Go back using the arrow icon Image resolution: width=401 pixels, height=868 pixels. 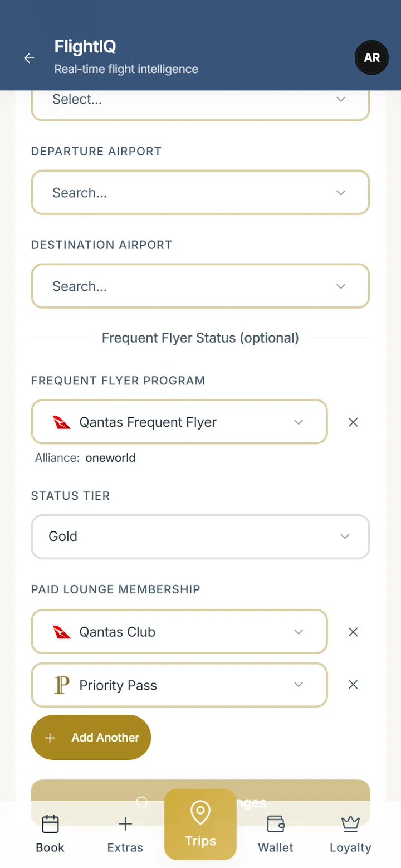pos(29,58)
